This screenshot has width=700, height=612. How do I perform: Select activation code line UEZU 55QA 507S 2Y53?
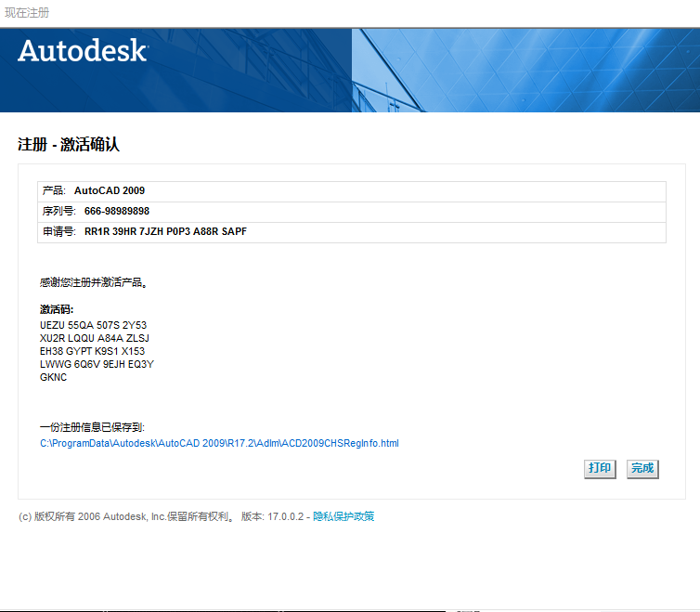coord(94,325)
